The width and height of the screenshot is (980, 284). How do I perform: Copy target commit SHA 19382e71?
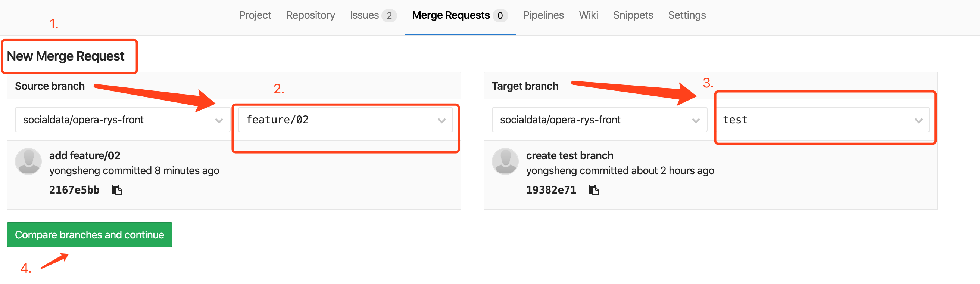(593, 189)
